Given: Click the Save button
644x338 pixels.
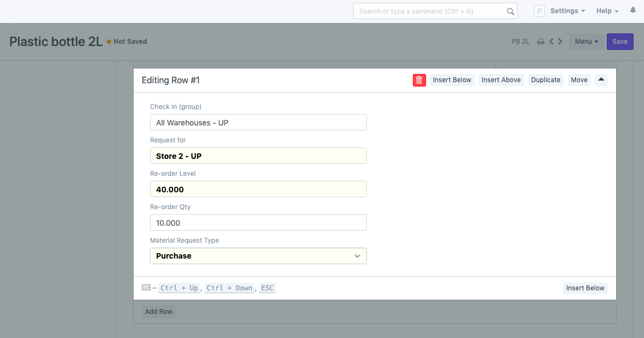Looking at the screenshot, I should click(x=620, y=42).
